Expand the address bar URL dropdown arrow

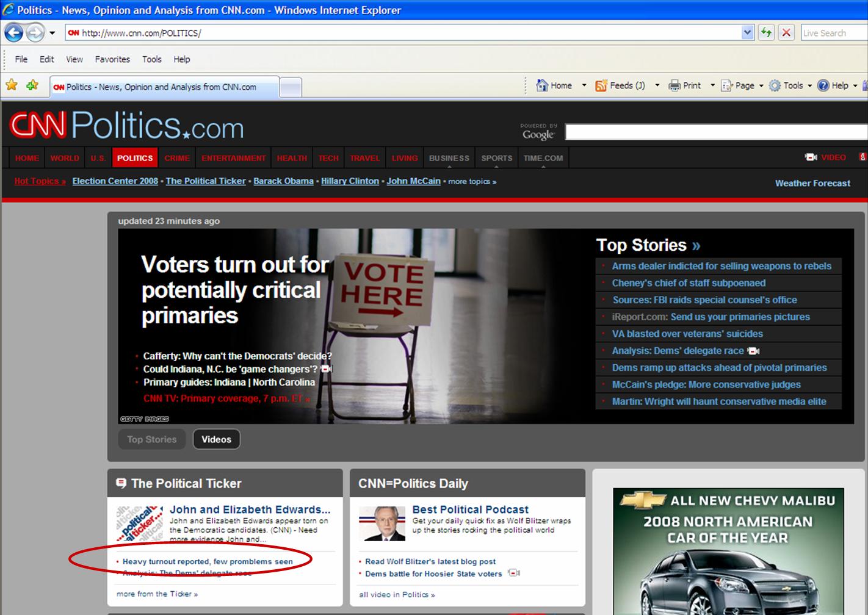coord(748,33)
